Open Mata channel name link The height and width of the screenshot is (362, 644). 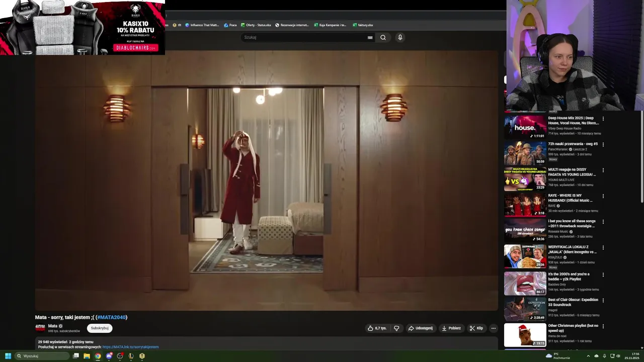tap(53, 326)
